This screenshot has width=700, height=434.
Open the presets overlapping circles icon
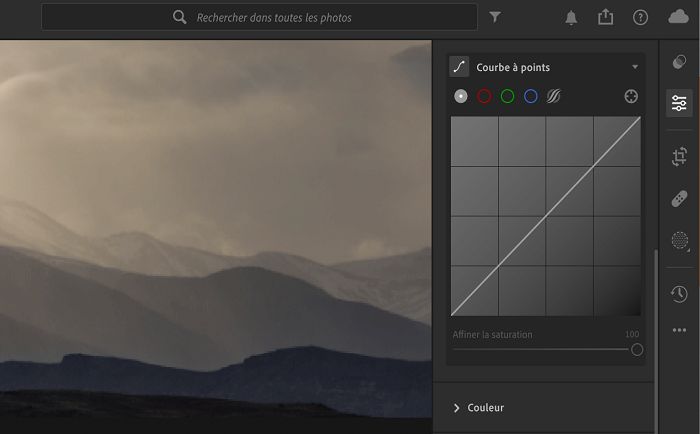(679, 62)
